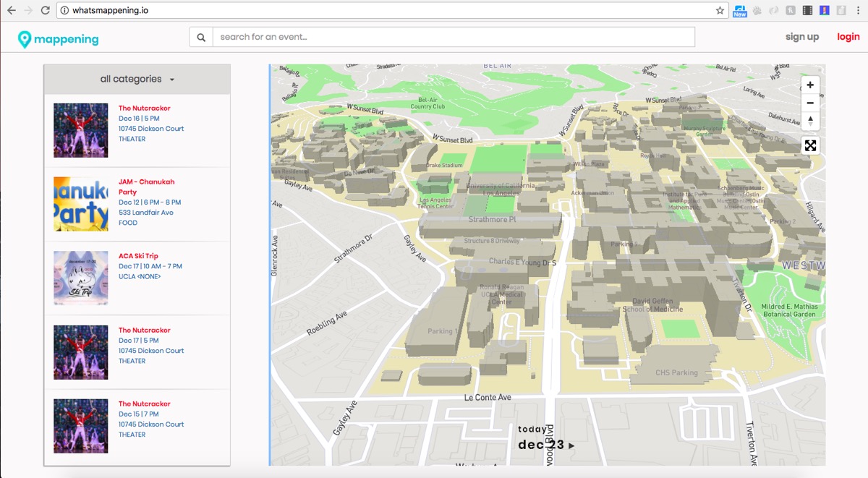Image resolution: width=868 pixels, height=478 pixels.
Task: Open the film strip extension
Action: [x=807, y=11]
